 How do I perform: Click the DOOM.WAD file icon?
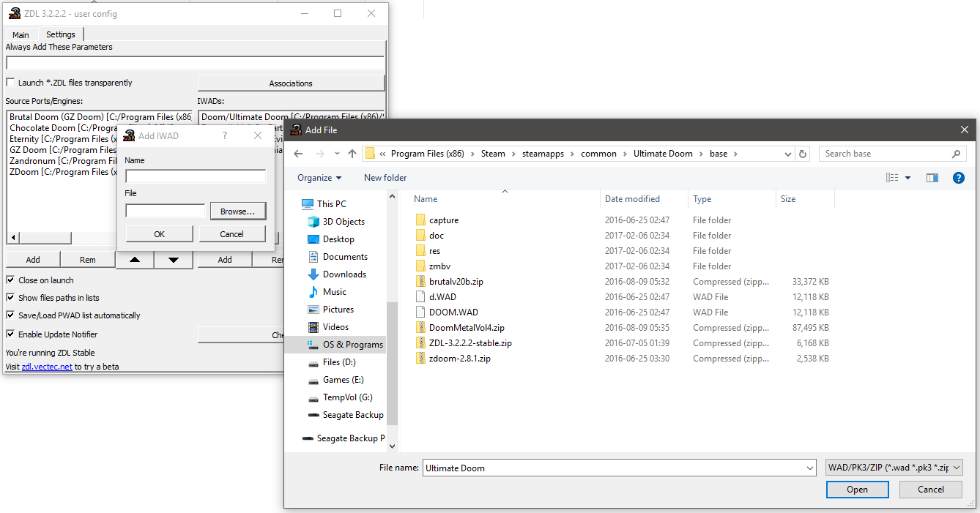coord(420,312)
